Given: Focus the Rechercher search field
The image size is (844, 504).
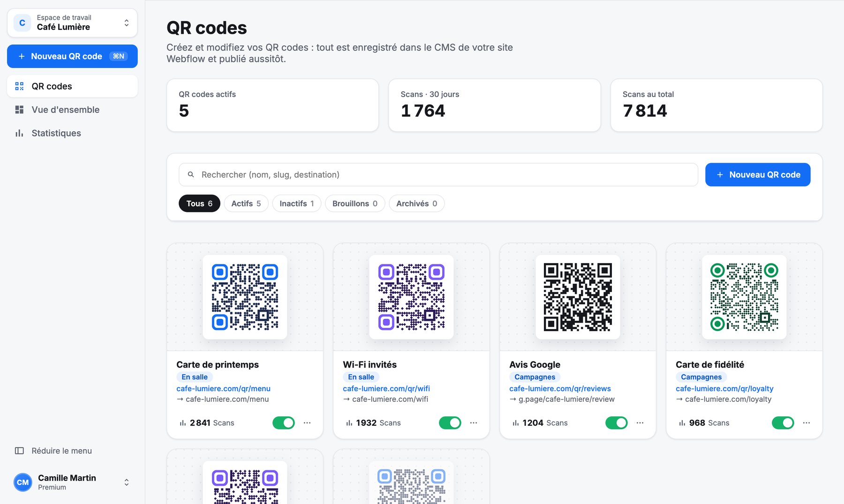Looking at the screenshot, I should tap(438, 174).
